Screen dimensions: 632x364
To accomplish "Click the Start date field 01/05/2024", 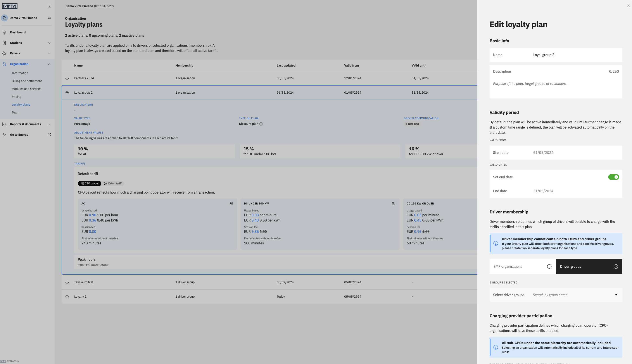I will click(556, 153).
